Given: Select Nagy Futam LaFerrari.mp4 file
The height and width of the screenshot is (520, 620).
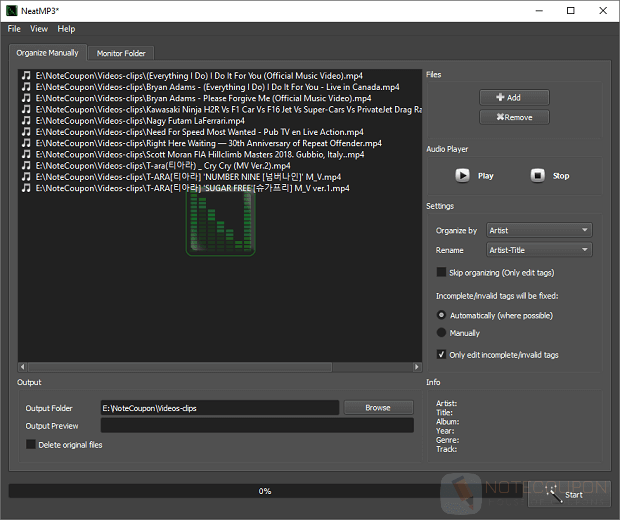Looking at the screenshot, I should coord(140,121).
